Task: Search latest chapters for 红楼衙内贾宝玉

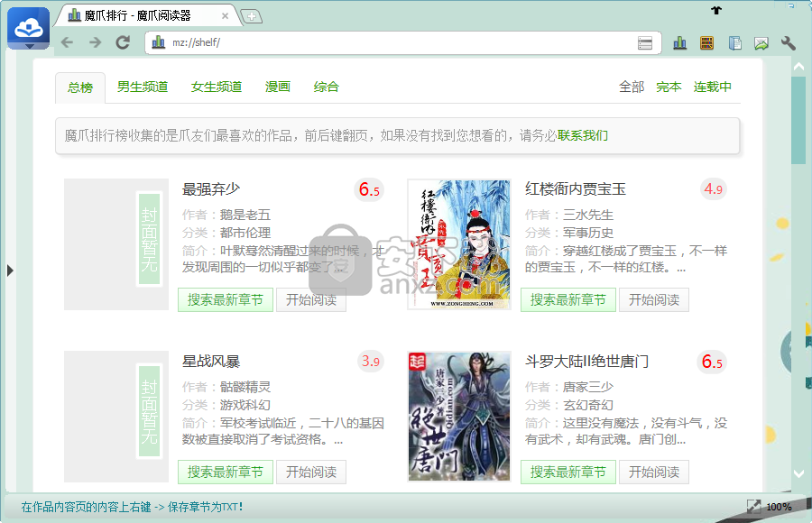Action: pos(568,299)
